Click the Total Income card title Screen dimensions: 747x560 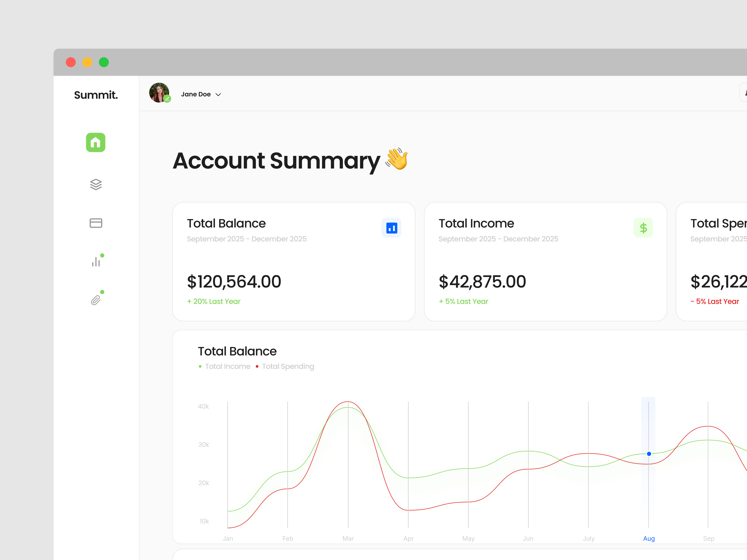coord(476,223)
